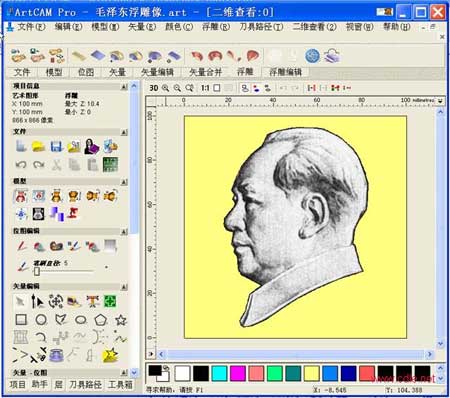Click the brush diameter slider handle
Image resolution: width=450 pixels, height=398 pixels.
[x=37, y=271]
